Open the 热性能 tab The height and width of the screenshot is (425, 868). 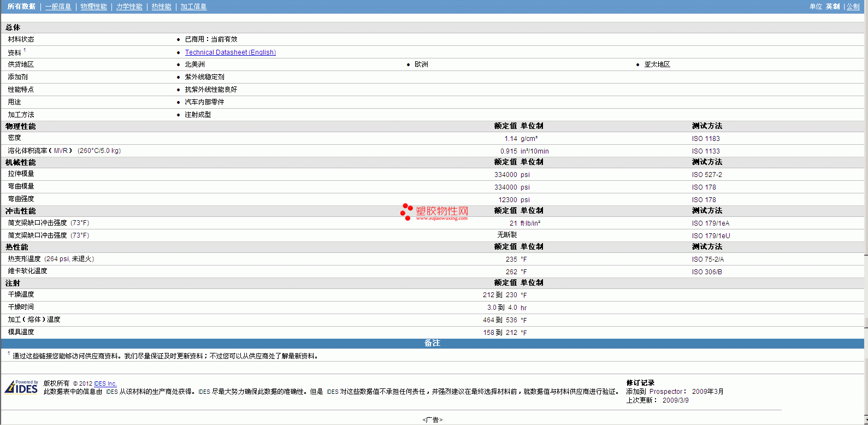161,7
